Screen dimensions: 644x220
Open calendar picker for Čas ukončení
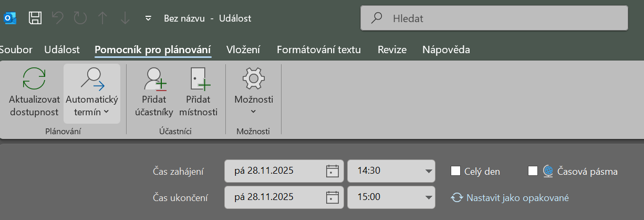pyautogui.click(x=332, y=198)
